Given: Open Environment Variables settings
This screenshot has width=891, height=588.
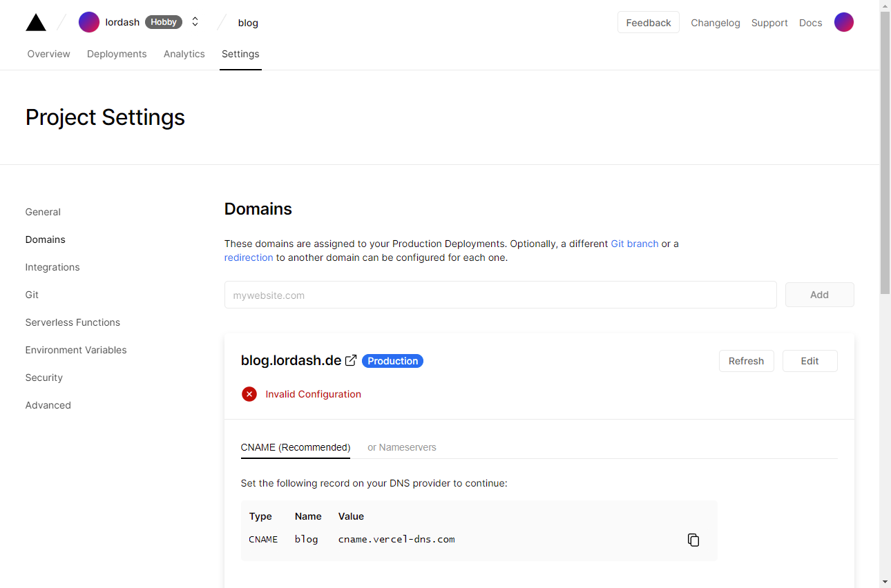Looking at the screenshot, I should click(x=76, y=350).
